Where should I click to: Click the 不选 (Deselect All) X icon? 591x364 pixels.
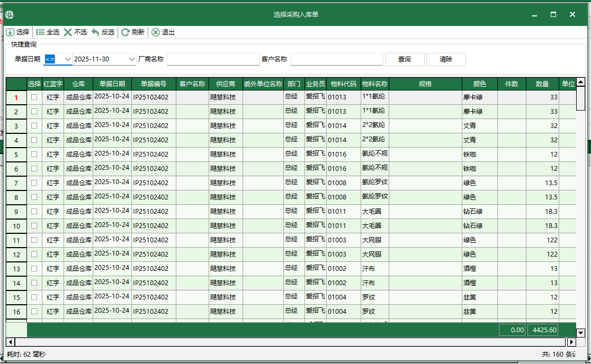[x=68, y=32]
